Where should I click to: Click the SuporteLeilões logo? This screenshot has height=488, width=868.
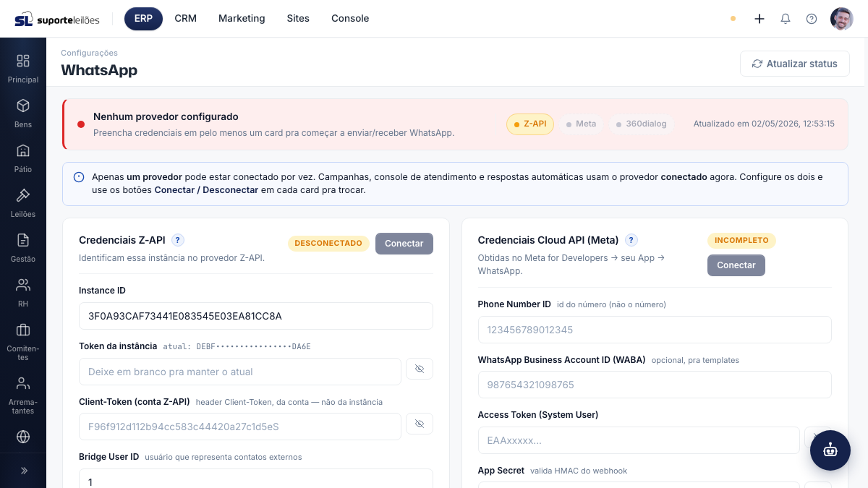57,19
